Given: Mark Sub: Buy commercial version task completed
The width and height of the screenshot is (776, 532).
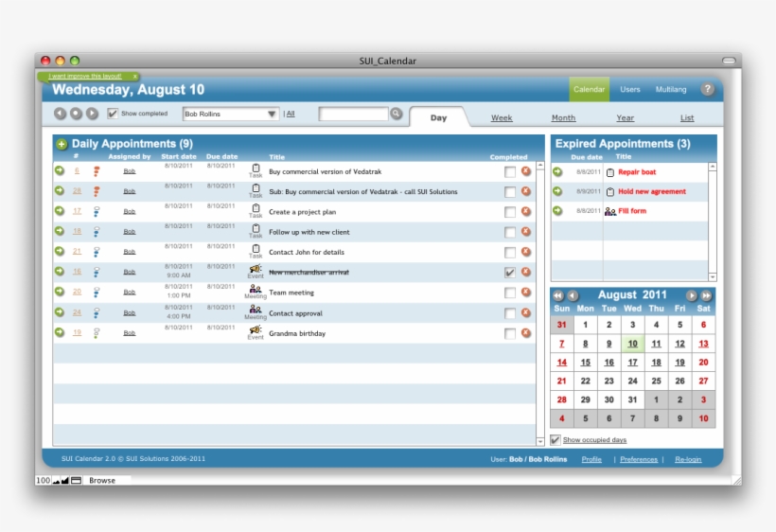Looking at the screenshot, I should pyautogui.click(x=510, y=192).
